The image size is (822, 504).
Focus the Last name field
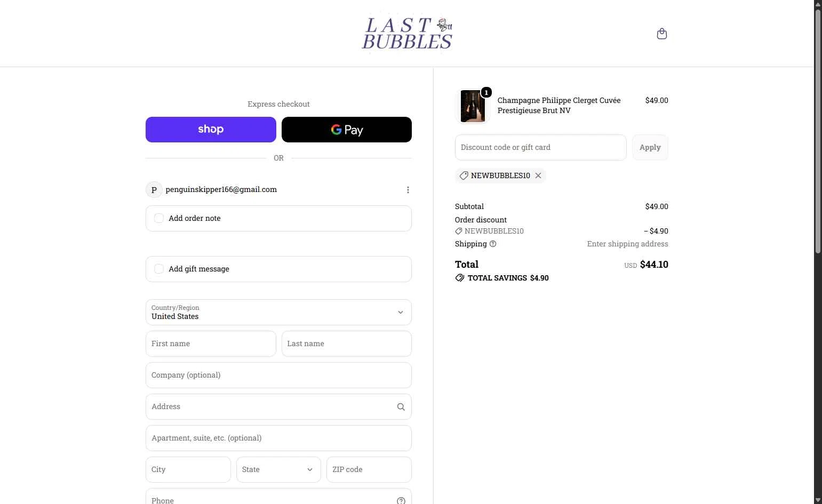(x=347, y=343)
